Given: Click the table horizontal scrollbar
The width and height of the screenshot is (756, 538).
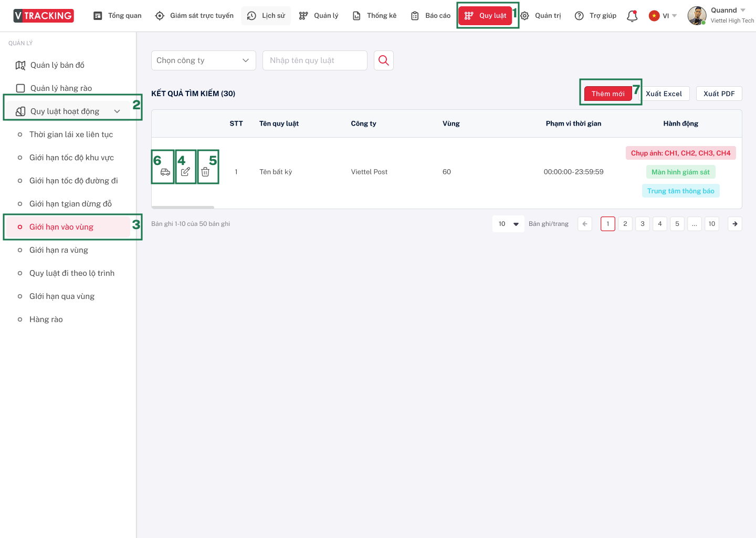Looking at the screenshot, I should tap(183, 207).
